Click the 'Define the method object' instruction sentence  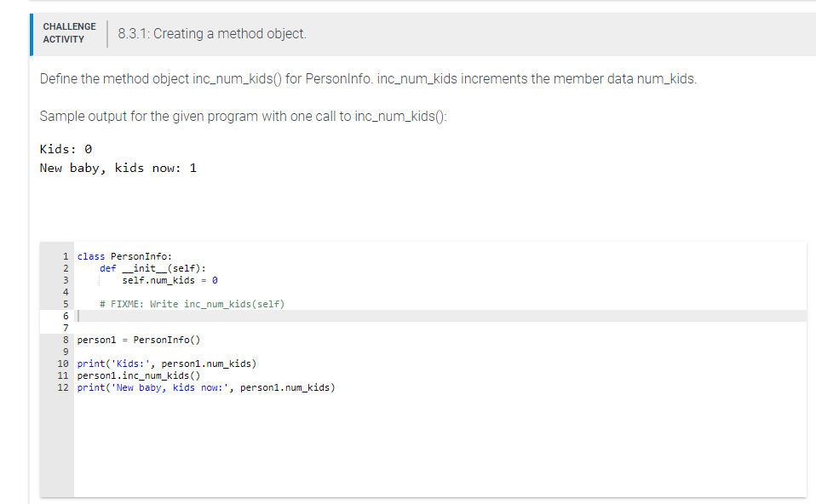click(368, 79)
